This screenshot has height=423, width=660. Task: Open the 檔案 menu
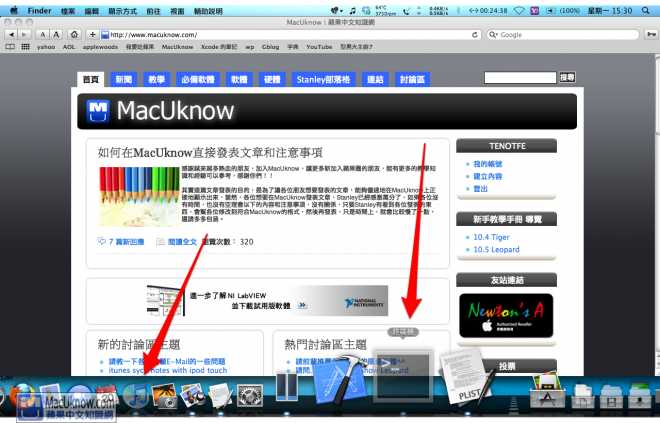pyautogui.click(x=68, y=11)
